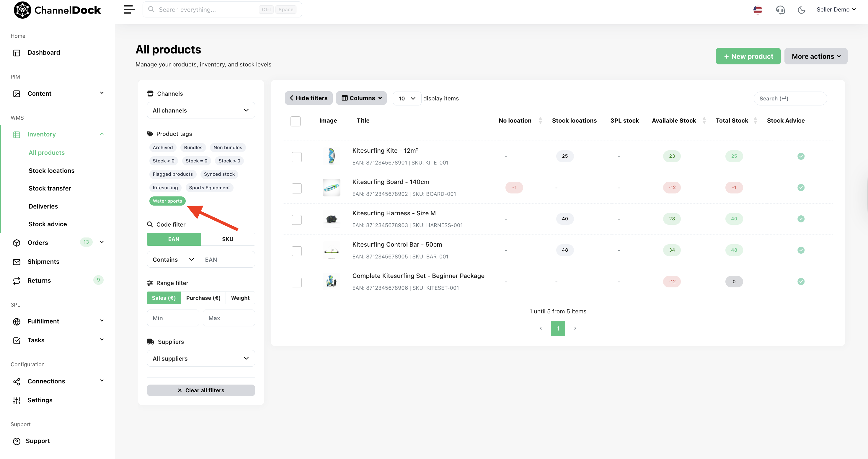Focus the Search everything input field
Viewport: 868px width, 459px height.
click(x=205, y=9)
